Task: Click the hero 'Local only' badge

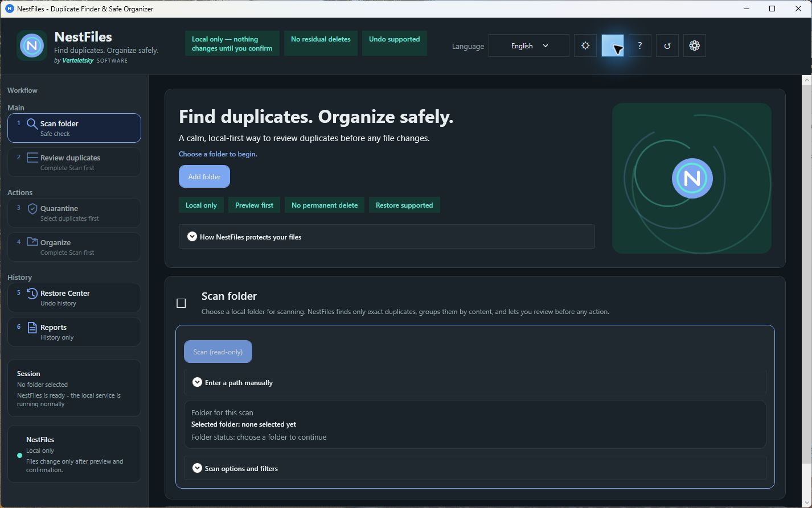Action: [201, 205]
